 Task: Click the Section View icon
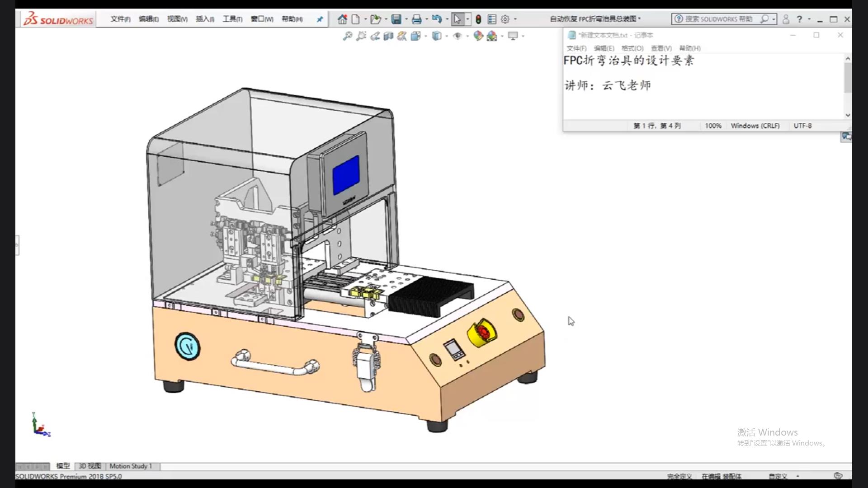388,36
